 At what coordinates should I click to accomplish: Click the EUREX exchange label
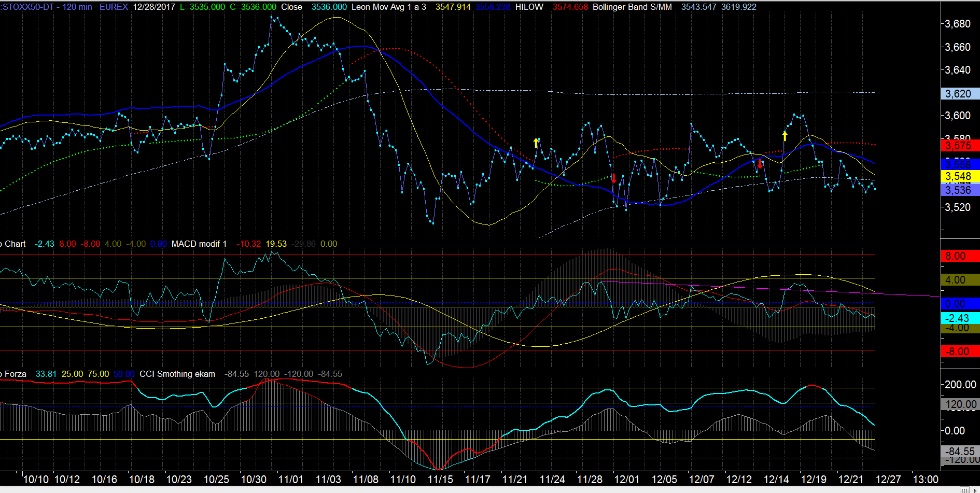(114, 7)
